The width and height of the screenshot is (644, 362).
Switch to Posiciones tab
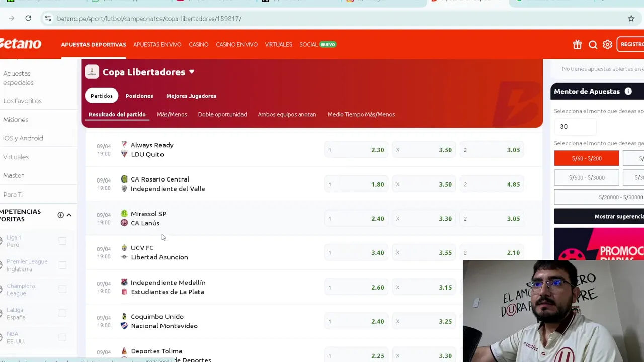[x=139, y=96]
